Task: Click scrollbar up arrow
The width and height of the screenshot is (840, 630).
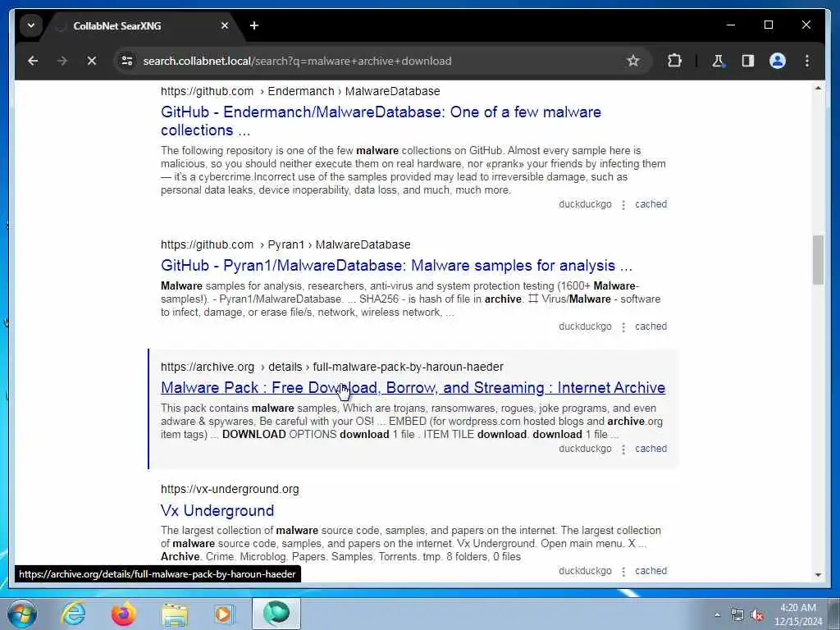Action: tap(818, 88)
